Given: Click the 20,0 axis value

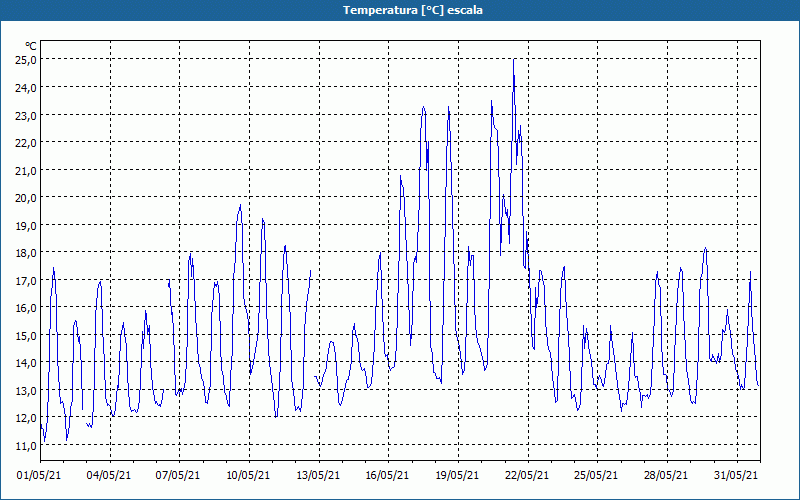Looking at the screenshot, I should coord(26,198).
